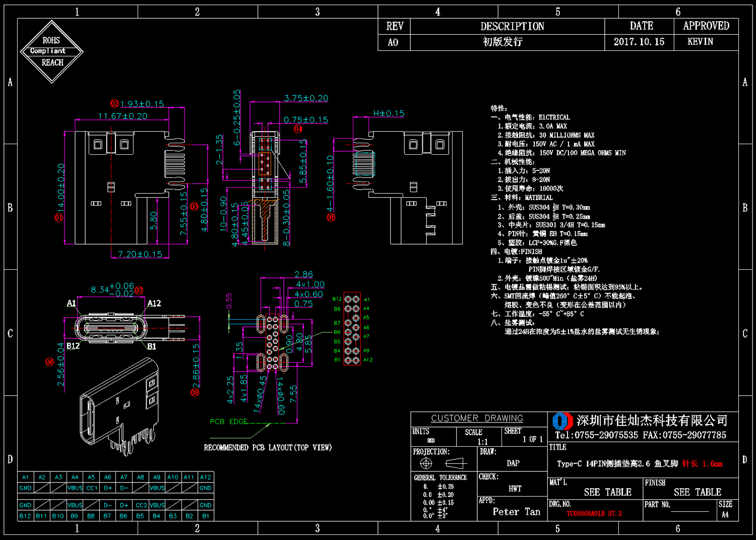Select the 2017.10.15 date cell
The image size is (756, 540).
coord(639,42)
